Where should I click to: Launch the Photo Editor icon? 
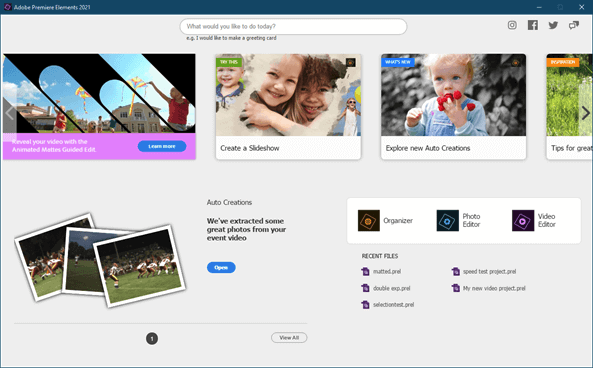coord(447,220)
